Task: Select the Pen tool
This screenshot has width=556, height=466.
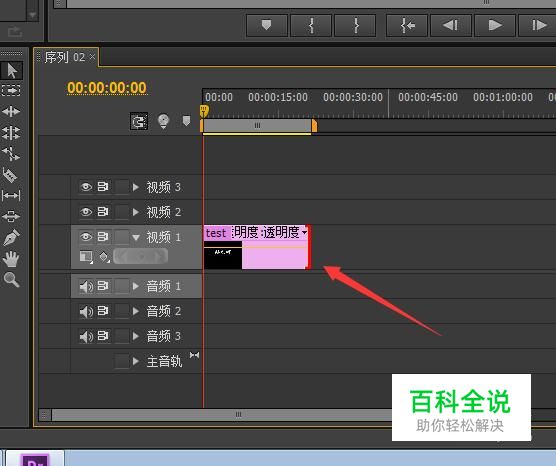Action: pos(11,237)
